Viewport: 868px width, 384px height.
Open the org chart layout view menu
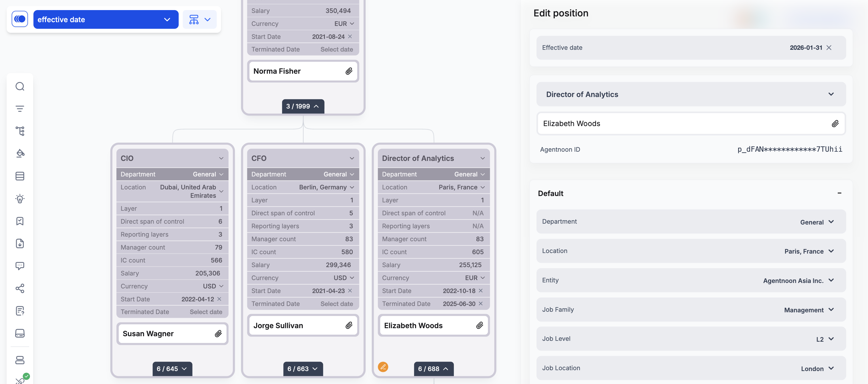click(x=200, y=20)
